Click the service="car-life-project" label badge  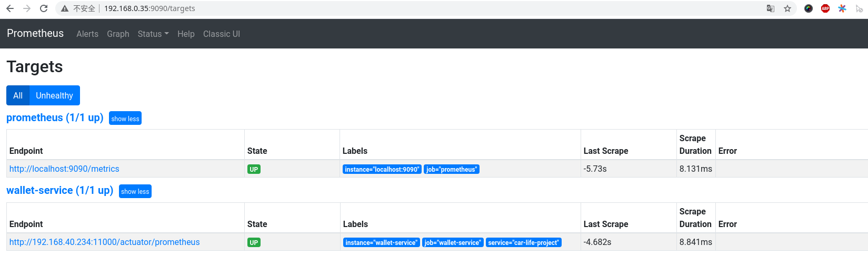click(x=524, y=242)
